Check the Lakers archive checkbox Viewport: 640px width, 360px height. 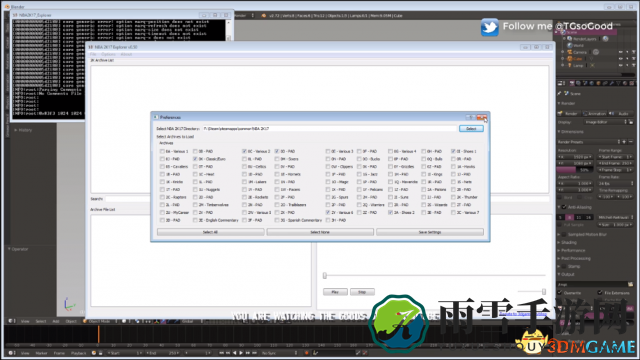[244, 182]
